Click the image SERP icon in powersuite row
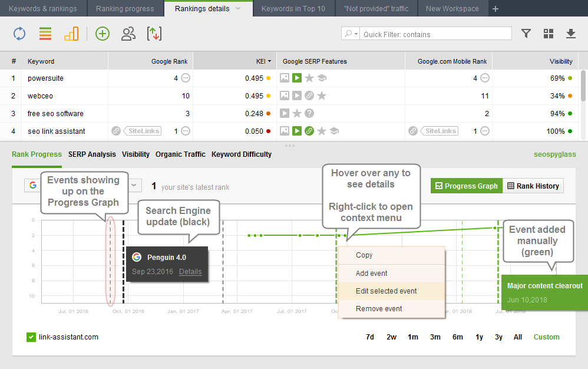Screen dimensions: 588x369 pyautogui.click(x=285, y=78)
